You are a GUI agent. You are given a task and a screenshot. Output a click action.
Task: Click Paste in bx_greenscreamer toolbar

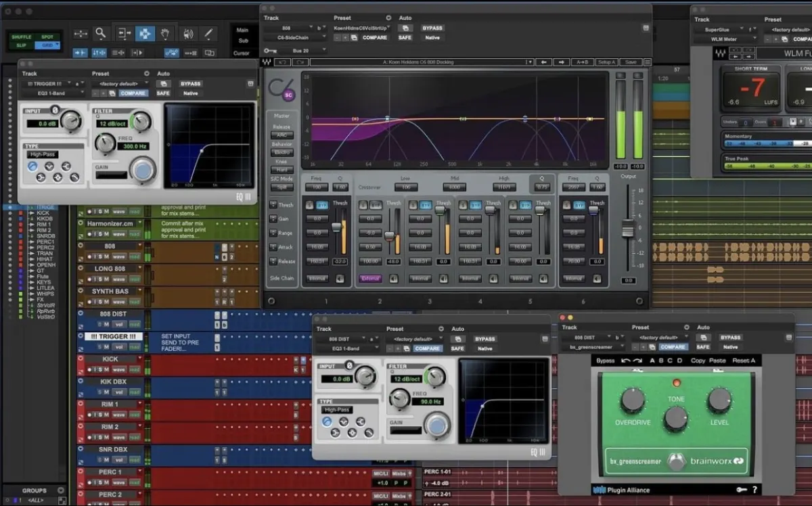point(717,361)
